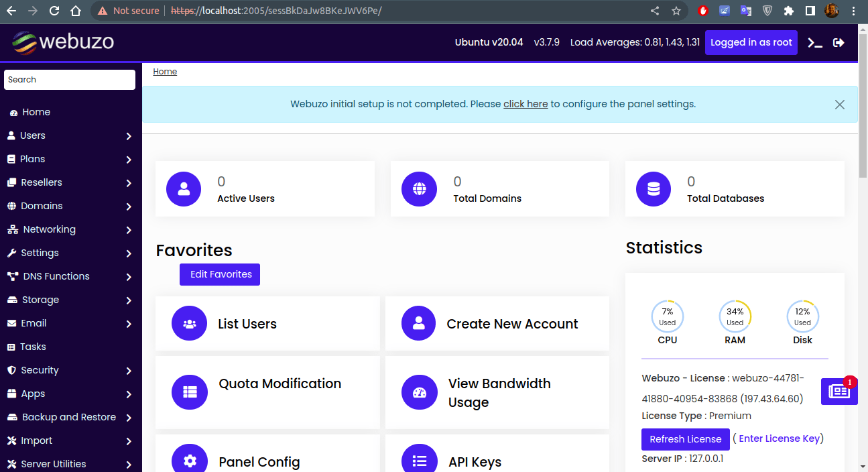Click the Active Users circle icon

coord(184,189)
